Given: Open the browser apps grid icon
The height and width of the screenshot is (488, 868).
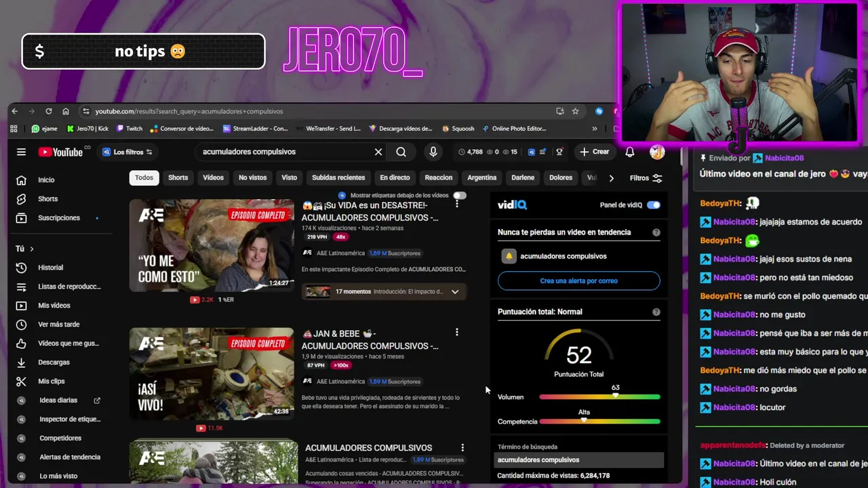Looking at the screenshot, I should 14,128.
